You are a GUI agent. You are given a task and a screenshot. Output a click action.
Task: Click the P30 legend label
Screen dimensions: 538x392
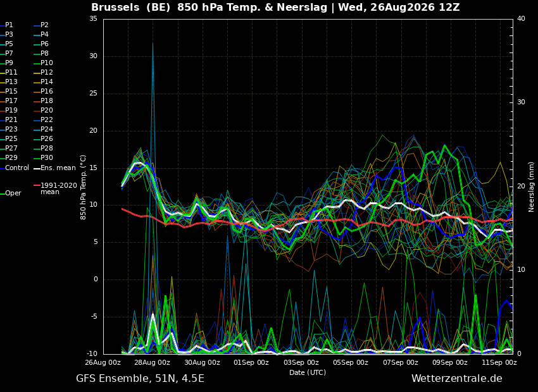[47, 157]
